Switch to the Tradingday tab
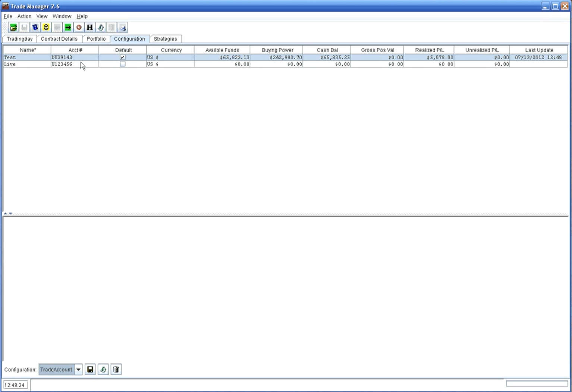The height and width of the screenshot is (392, 572). point(20,39)
